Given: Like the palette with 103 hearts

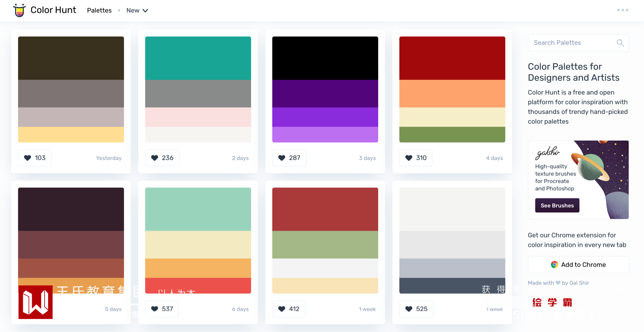Looking at the screenshot, I should (x=35, y=158).
